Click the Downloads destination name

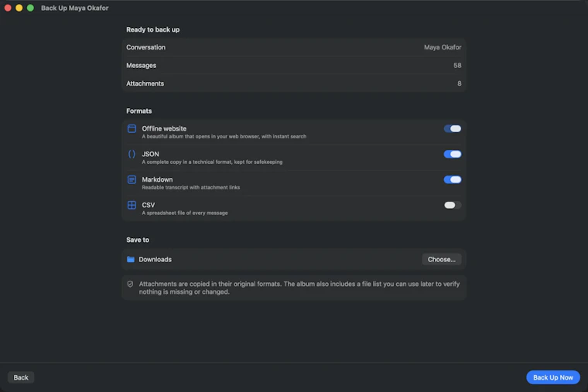[156, 259]
